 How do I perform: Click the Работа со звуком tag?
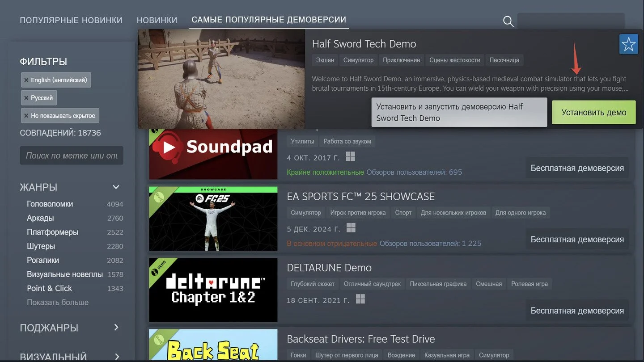click(x=347, y=141)
